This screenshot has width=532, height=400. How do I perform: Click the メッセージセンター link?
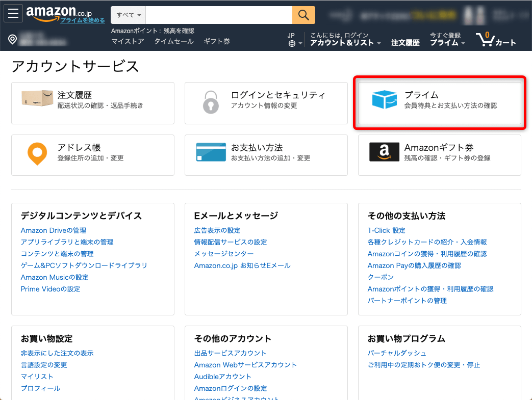click(223, 254)
